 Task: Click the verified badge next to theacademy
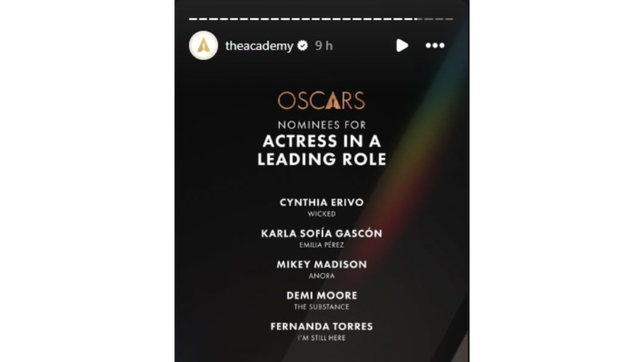pyautogui.click(x=303, y=46)
